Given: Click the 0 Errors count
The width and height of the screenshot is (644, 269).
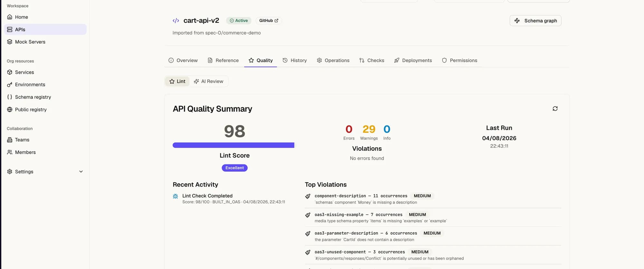Looking at the screenshot, I should (x=349, y=129).
